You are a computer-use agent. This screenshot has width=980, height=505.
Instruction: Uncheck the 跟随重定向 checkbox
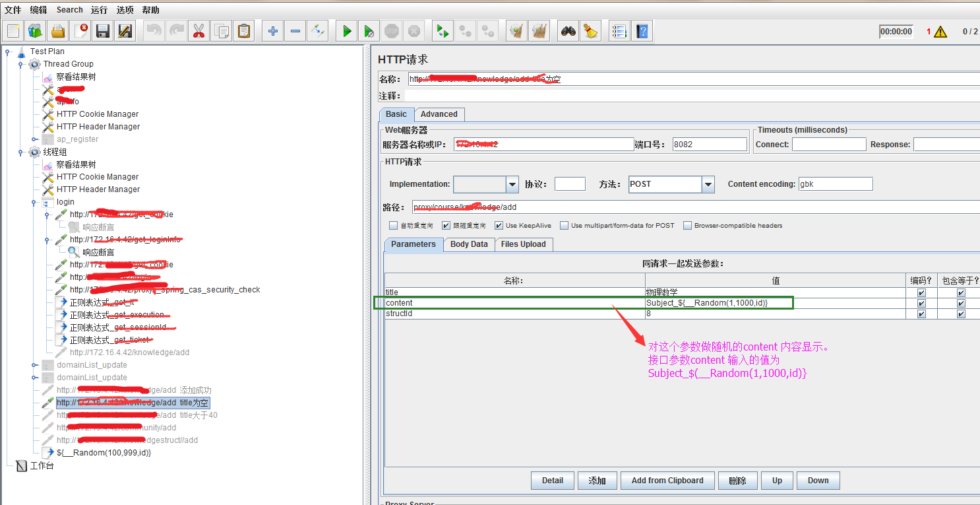pyautogui.click(x=446, y=225)
